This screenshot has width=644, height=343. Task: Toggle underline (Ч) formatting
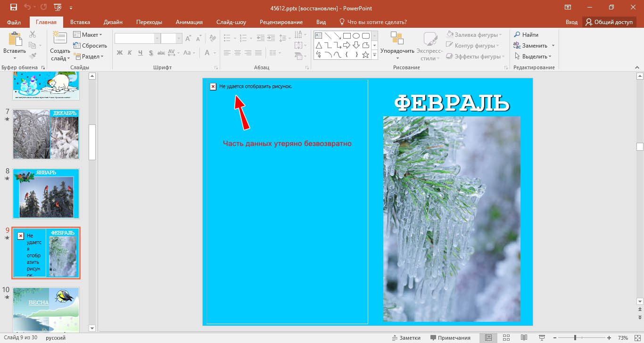coord(140,53)
